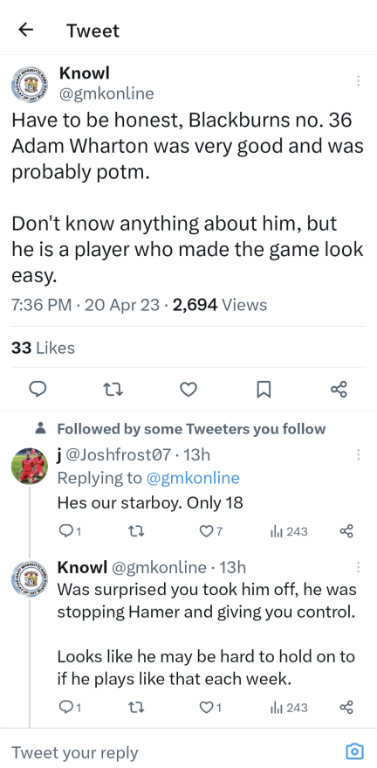
Task: Like Joshfrost07's reply showing 7 likes
Action: [211, 531]
